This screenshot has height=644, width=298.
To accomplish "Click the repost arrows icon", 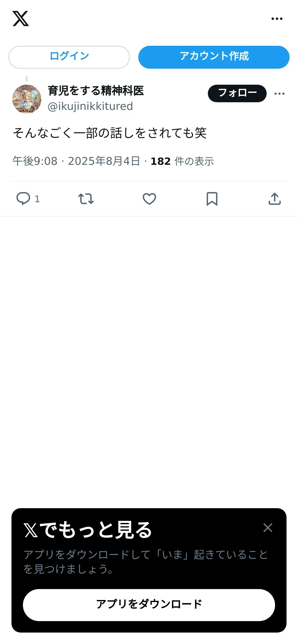I will pyautogui.click(x=86, y=199).
